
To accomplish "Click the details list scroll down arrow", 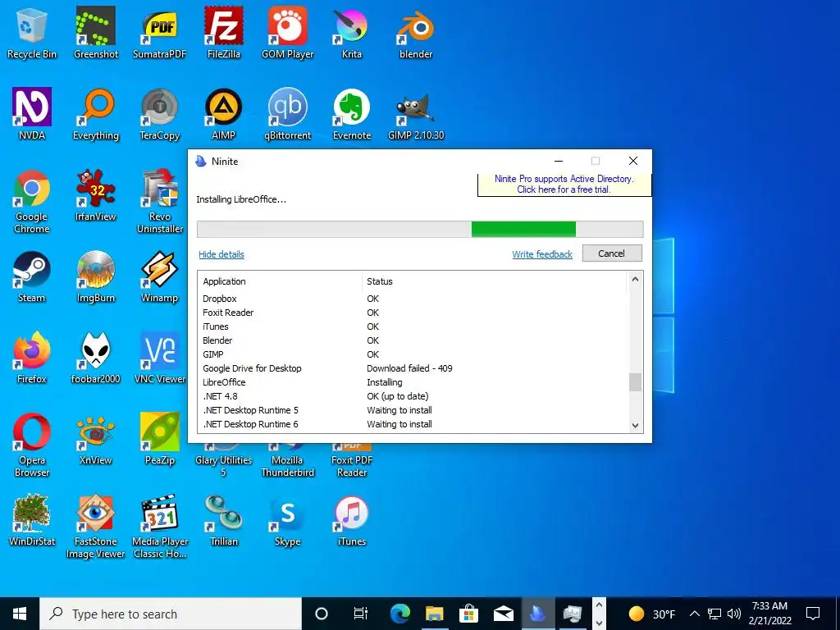I will click(635, 426).
